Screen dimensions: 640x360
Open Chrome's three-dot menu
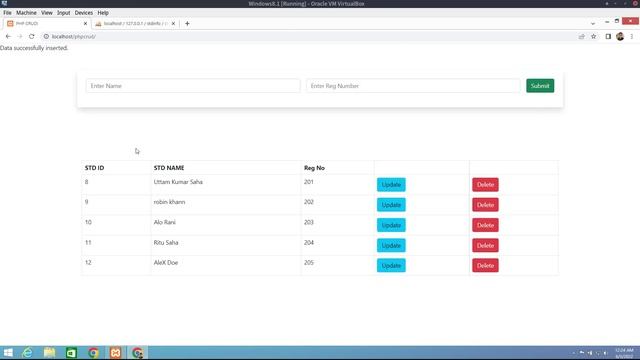tap(631, 36)
